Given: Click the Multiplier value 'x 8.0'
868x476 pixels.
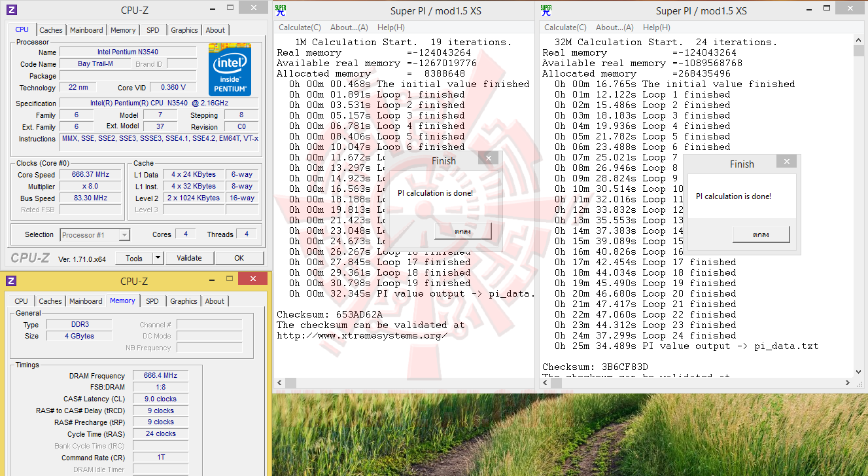Looking at the screenshot, I should pyautogui.click(x=91, y=187).
